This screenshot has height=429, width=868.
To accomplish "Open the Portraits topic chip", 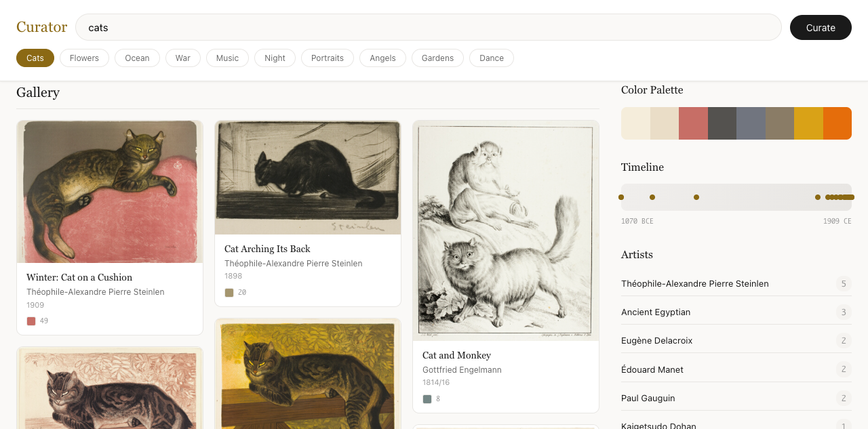I will tap(328, 58).
